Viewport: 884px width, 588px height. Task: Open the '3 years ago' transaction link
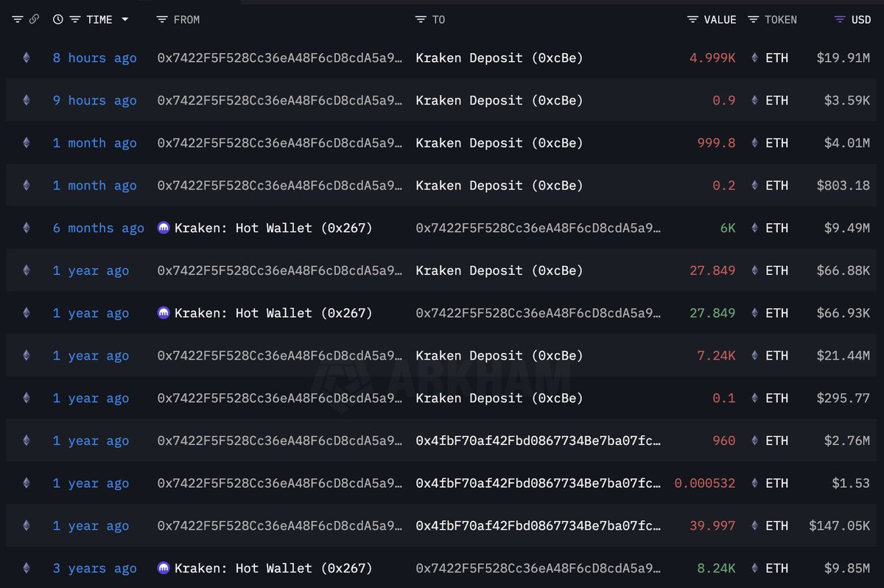[x=94, y=568]
